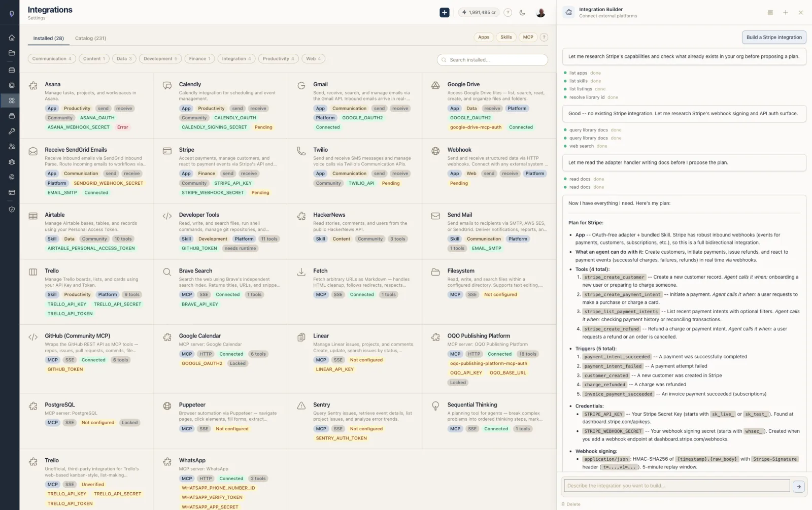The image size is (812, 510).
Task: Open the Airtable table icon
Action: point(33,216)
